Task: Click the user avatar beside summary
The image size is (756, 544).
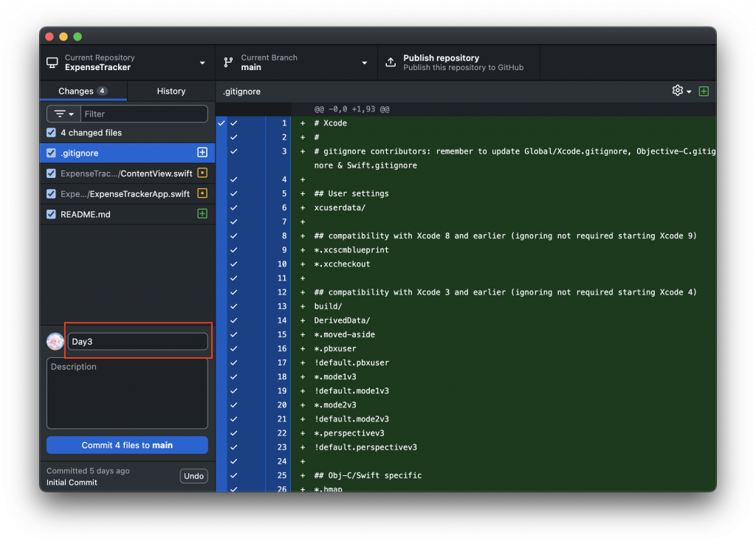Action: (x=55, y=341)
